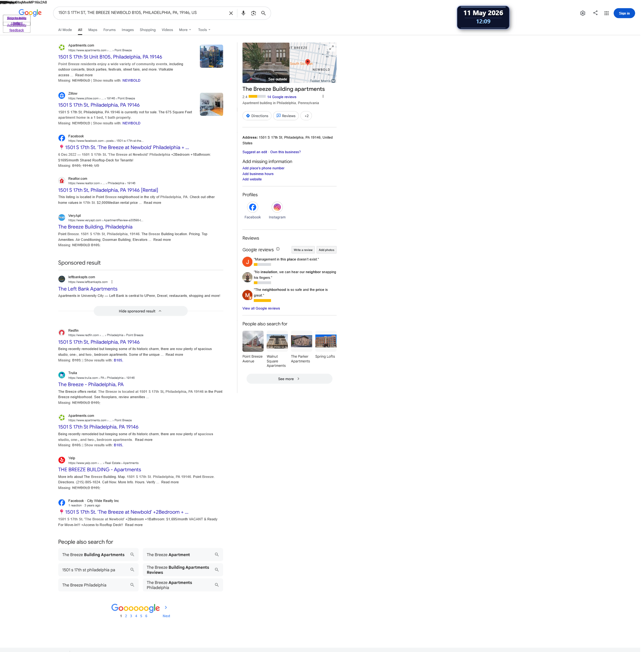Expand the map with the fullscreen arrows icon
The height and width of the screenshot is (652, 644).
click(x=331, y=47)
